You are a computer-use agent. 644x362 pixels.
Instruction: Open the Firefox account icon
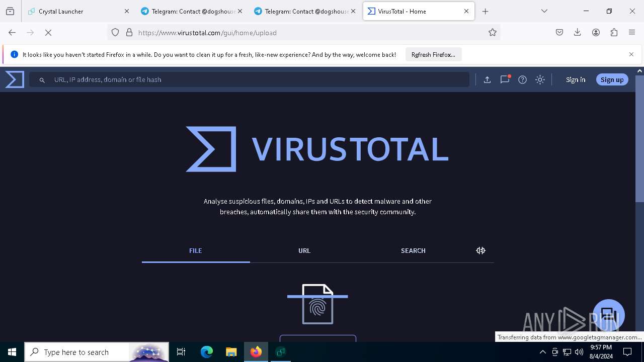pos(596,32)
